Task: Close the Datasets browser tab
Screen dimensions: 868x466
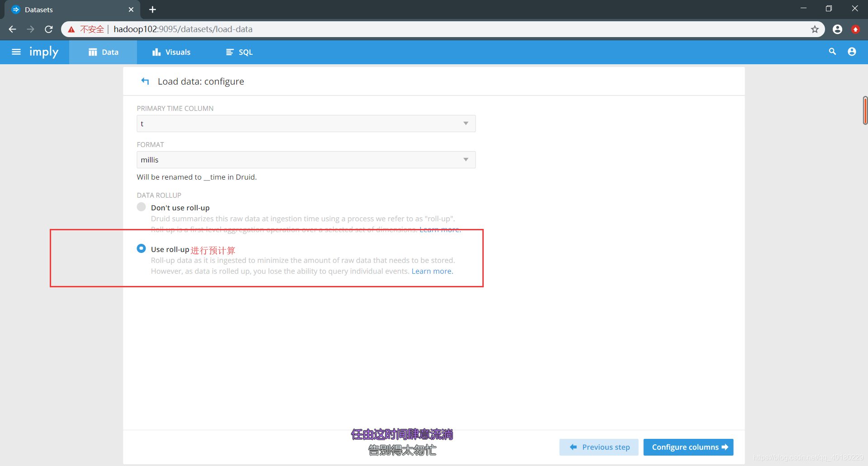Action: tap(131, 10)
